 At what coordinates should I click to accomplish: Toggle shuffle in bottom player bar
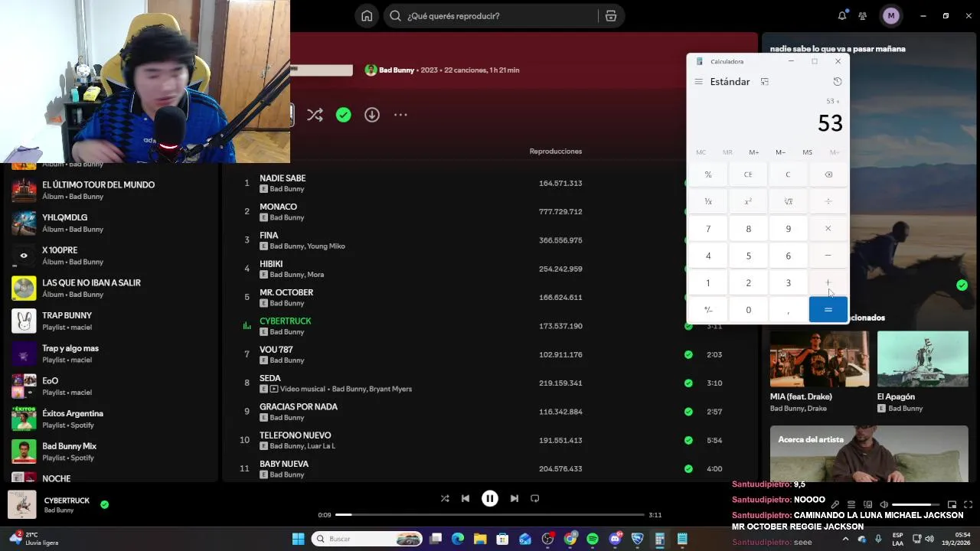point(445,498)
